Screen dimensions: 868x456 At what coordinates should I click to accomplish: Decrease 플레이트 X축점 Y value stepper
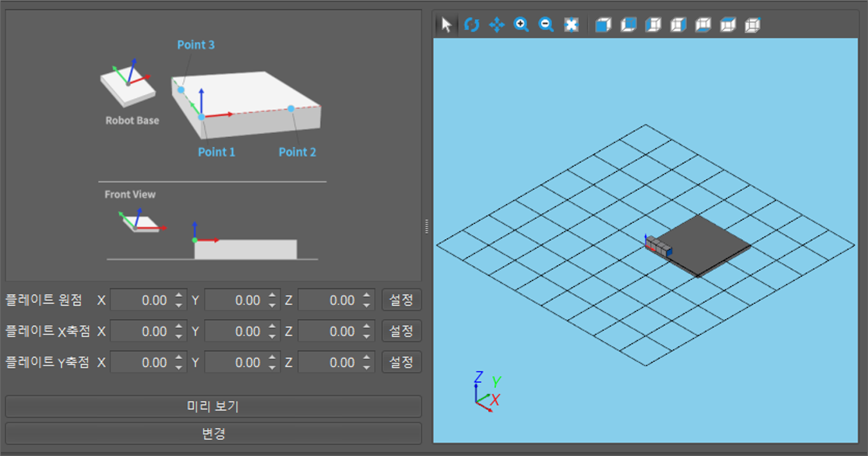point(272,336)
